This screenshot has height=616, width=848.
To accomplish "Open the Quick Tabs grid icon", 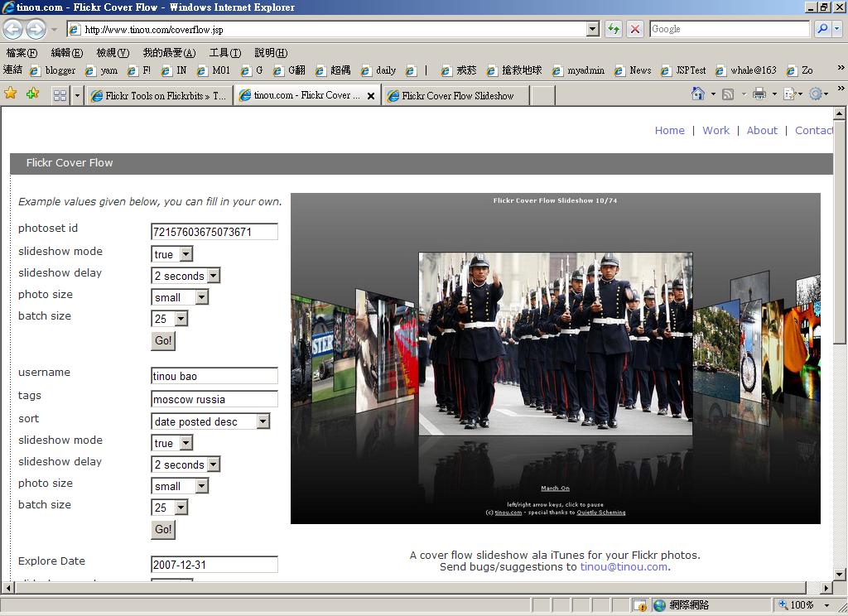I will [60, 96].
